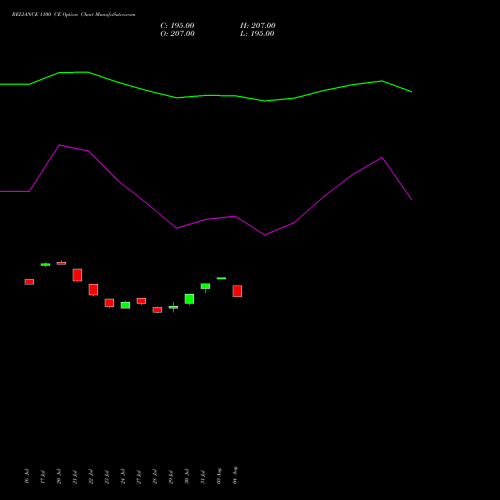
Task: Select the green candle above 24 Jul
Action: 125,305
